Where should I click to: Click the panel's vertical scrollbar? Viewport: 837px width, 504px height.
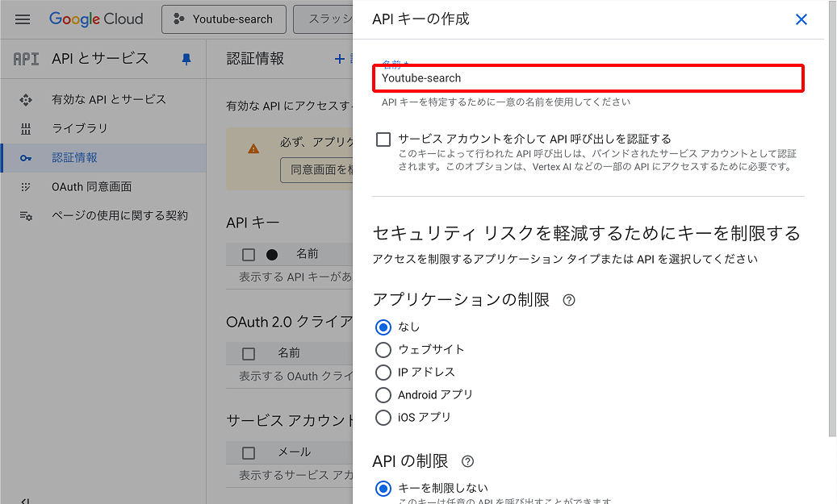click(x=832, y=219)
